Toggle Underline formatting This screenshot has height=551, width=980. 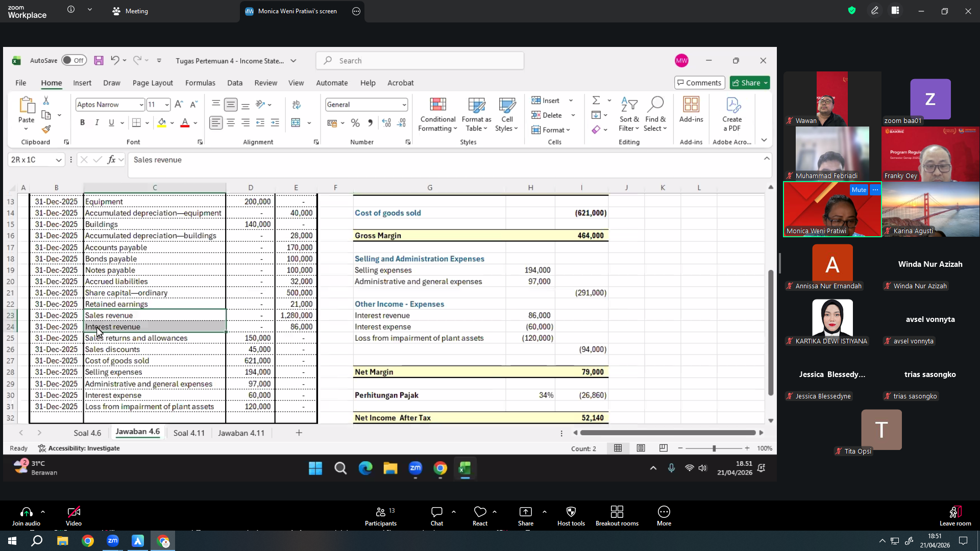(111, 123)
